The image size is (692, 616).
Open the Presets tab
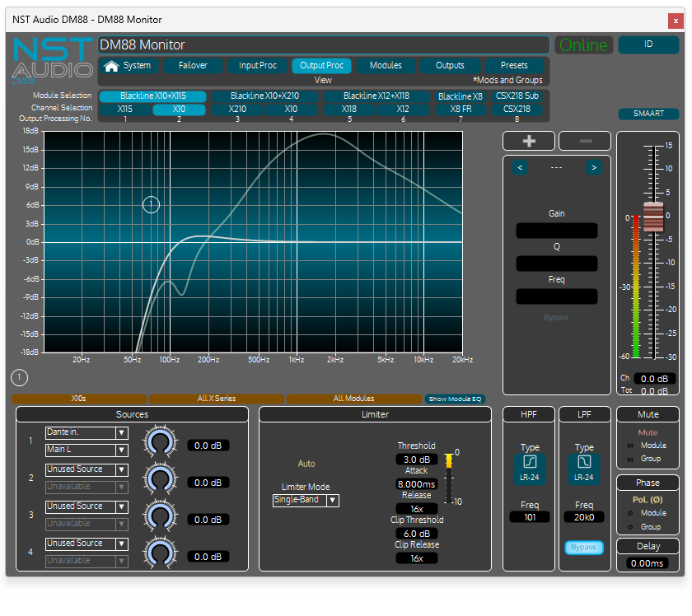pyautogui.click(x=514, y=66)
